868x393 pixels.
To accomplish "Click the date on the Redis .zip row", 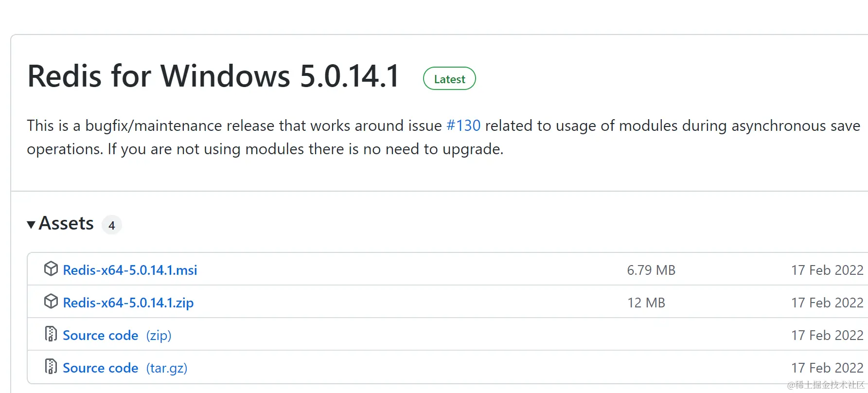I will pyautogui.click(x=827, y=303).
